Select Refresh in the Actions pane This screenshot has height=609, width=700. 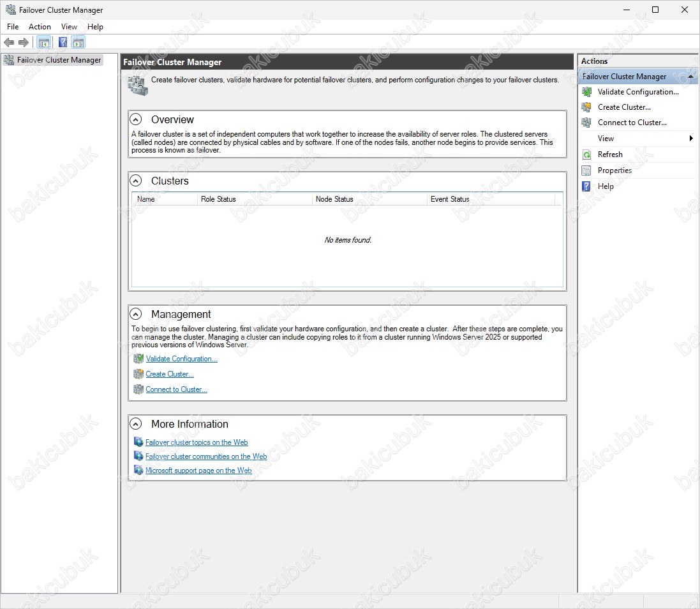610,154
